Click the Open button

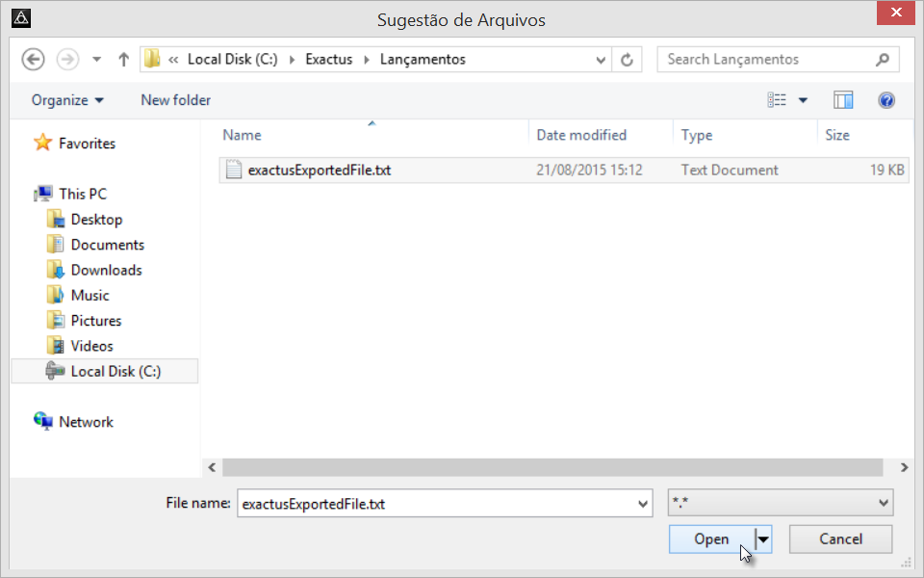(x=711, y=539)
